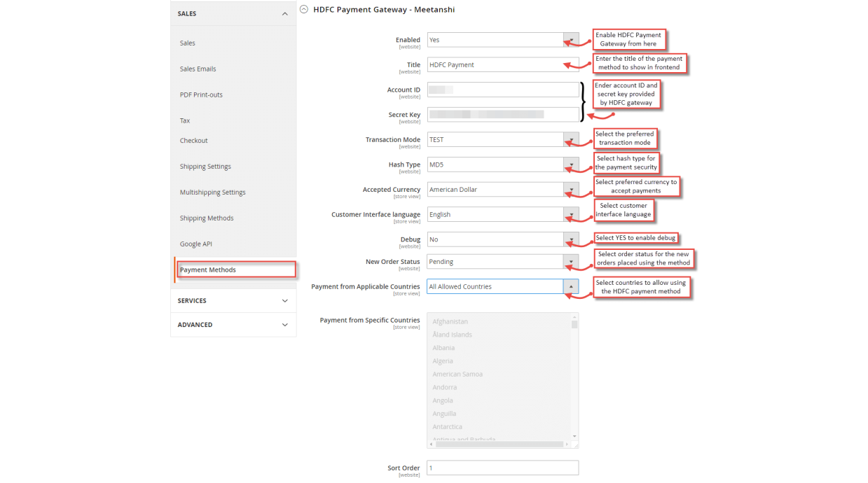
Task: Open Shipping Settings page
Action: coord(205,167)
